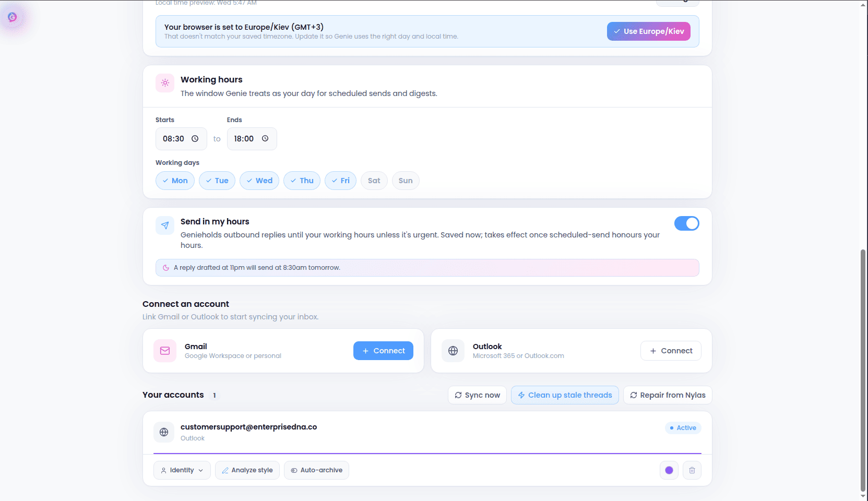The image size is (868, 501).
Task: Click the Use Europe/Kiev button
Action: pos(649,31)
